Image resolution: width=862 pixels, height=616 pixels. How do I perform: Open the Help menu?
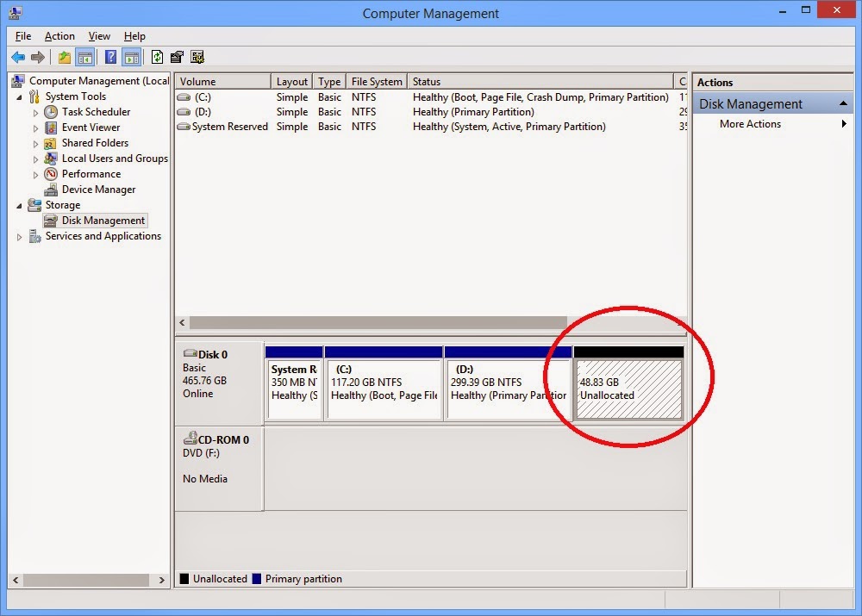134,36
